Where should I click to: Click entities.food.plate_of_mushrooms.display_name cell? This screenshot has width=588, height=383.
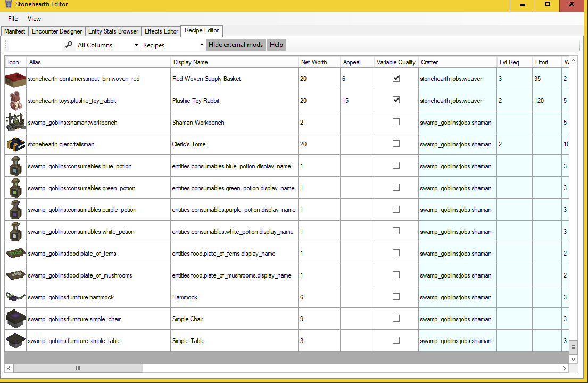click(234, 275)
